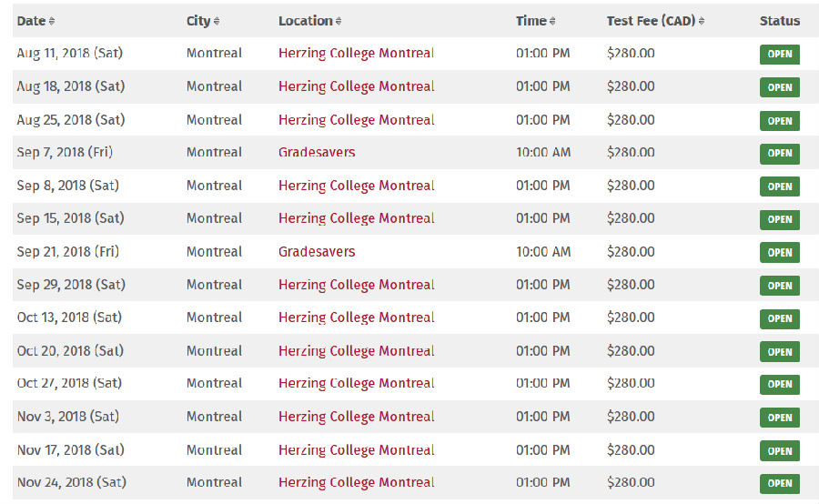
Task: Click OPEN button for Aug 11, 2018
Action: click(x=780, y=54)
